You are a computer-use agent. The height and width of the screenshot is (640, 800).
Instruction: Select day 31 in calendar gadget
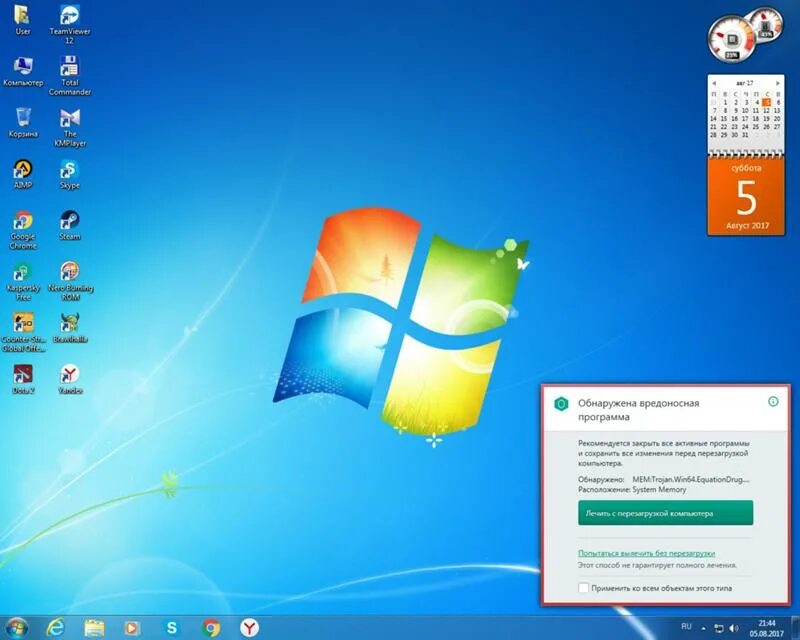[x=745, y=135]
